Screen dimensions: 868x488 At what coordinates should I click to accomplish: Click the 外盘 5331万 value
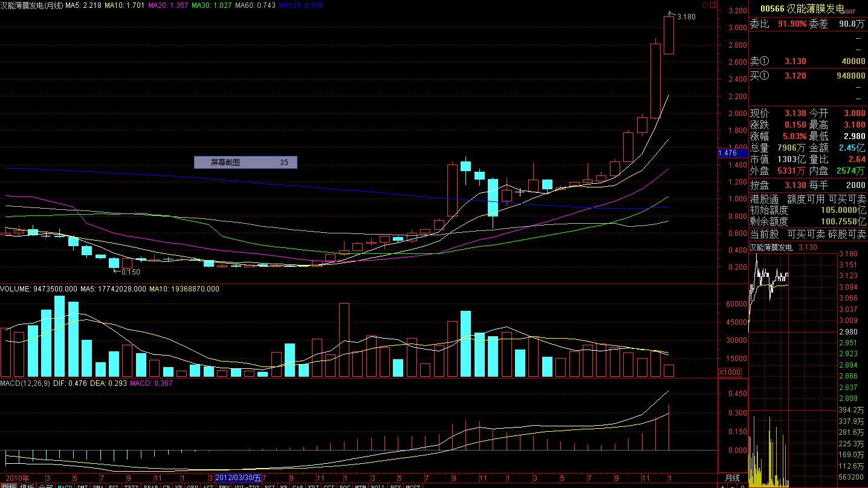[x=791, y=171]
